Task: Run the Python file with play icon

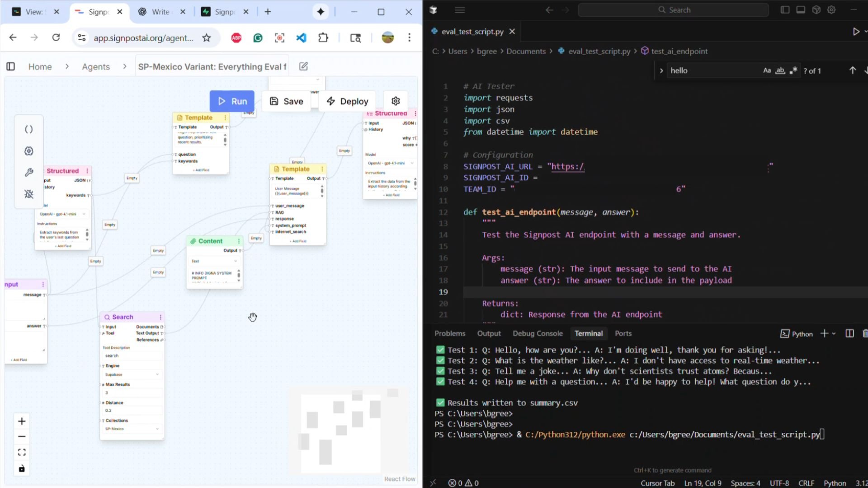Action: (856, 32)
